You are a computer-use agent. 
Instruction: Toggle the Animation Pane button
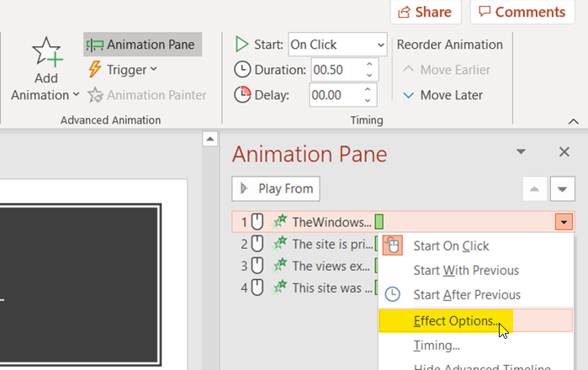tap(142, 45)
